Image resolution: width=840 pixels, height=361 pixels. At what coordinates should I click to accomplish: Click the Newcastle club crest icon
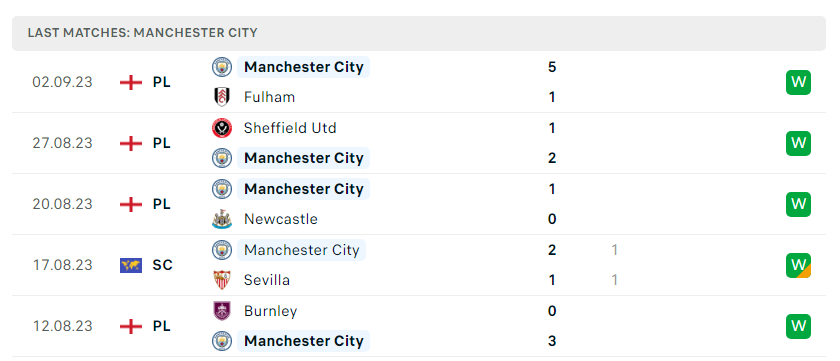click(x=221, y=219)
